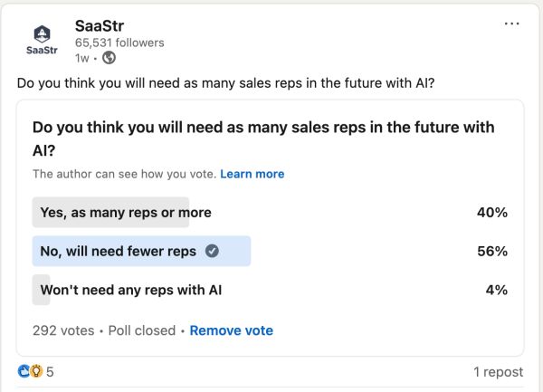The height and width of the screenshot is (392, 543).
Task: Click the globe visibility icon
Action: [x=110, y=58]
